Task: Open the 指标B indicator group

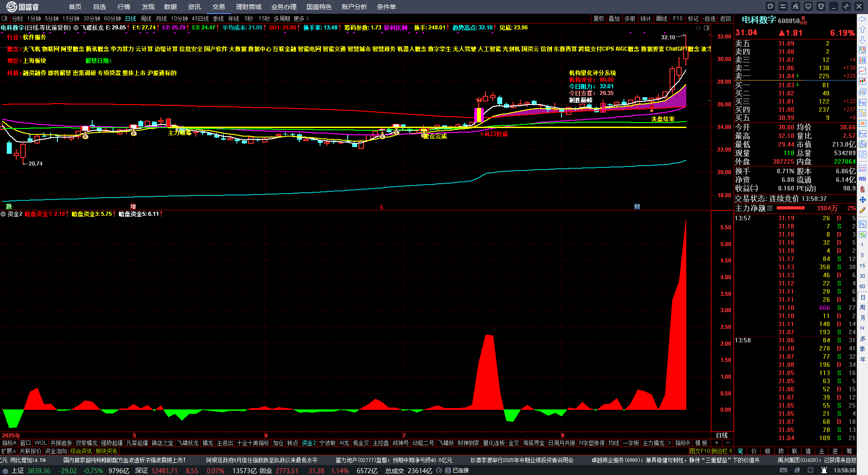Action: pos(683,443)
